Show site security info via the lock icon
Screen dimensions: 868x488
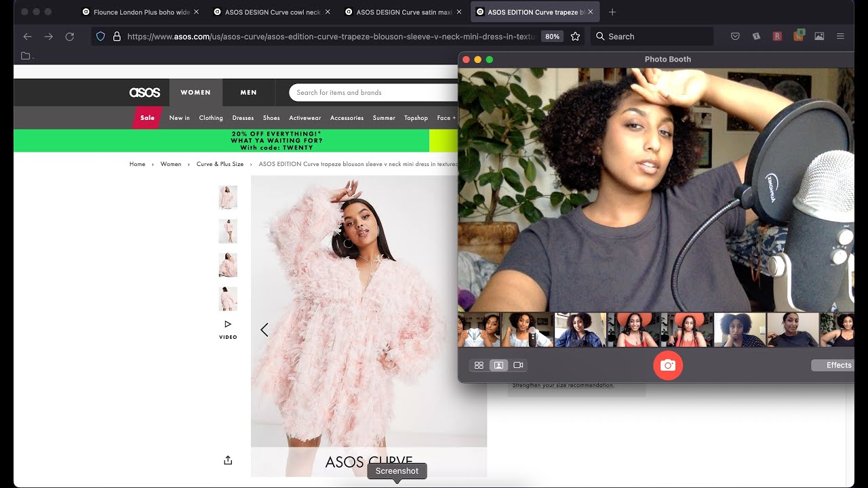tap(116, 37)
